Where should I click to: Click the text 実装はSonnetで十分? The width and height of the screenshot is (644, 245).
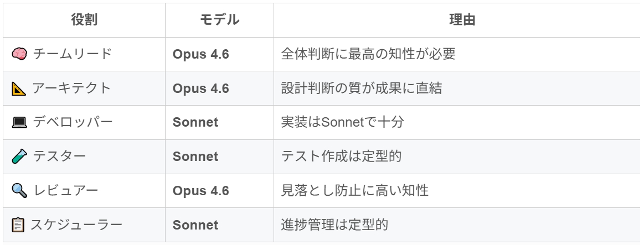[342, 123]
